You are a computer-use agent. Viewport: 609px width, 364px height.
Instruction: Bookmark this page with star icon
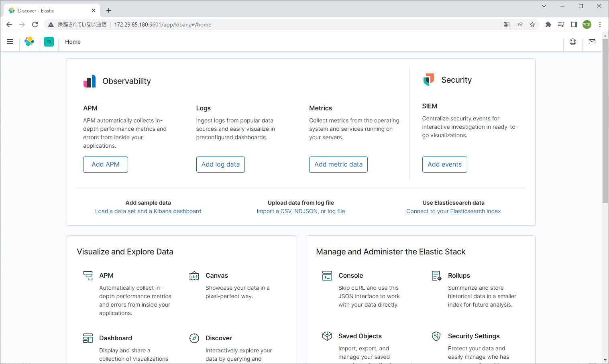[532, 24]
